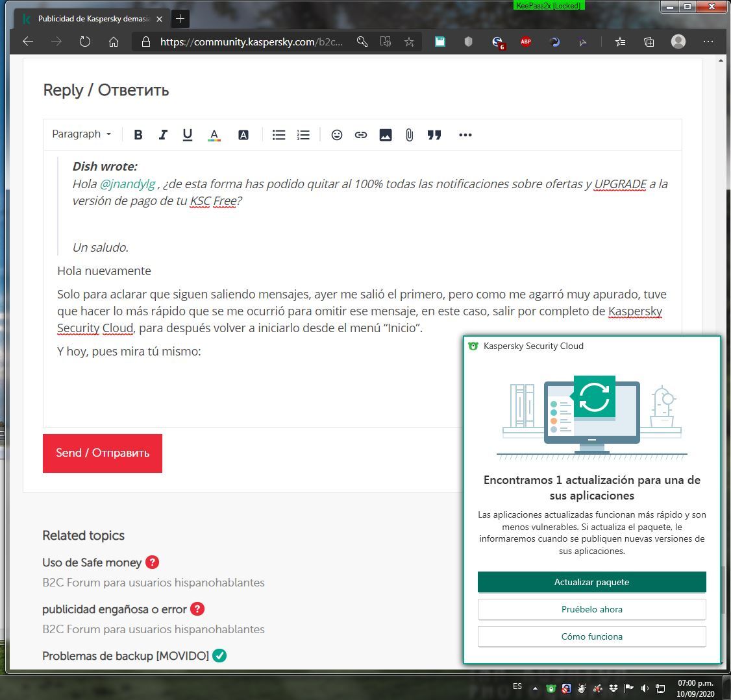Image resolution: width=731 pixels, height=700 pixels.
Task: Click the Dropbox tray icon
Action: (613, 688)
